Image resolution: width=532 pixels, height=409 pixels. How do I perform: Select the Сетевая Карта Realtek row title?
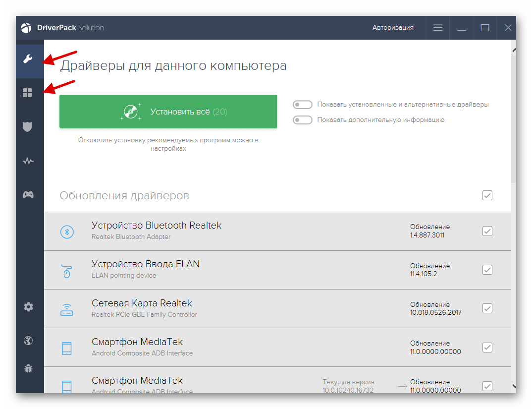[142, 303]
